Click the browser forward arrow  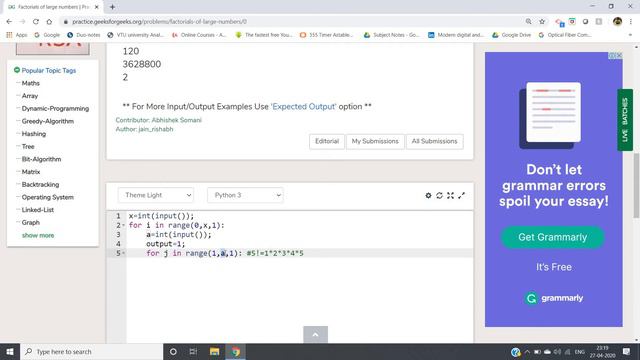point(22,22)
